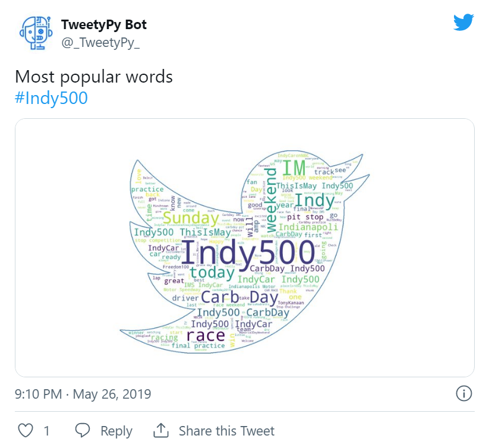The width and height of the screenshot is (489, 448).
Task: Click the blue Twitter bird logo
Action: [463, 23]
